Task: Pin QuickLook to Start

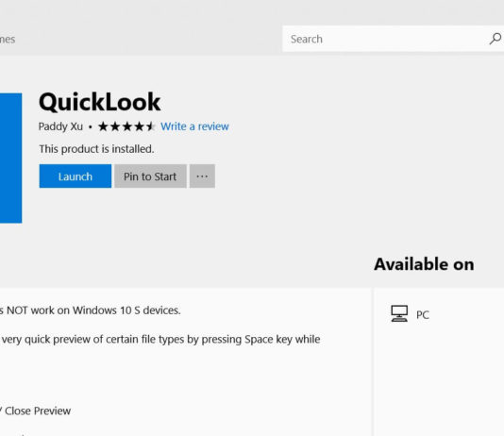Action: pyautogui.click(x=150, y=176)
